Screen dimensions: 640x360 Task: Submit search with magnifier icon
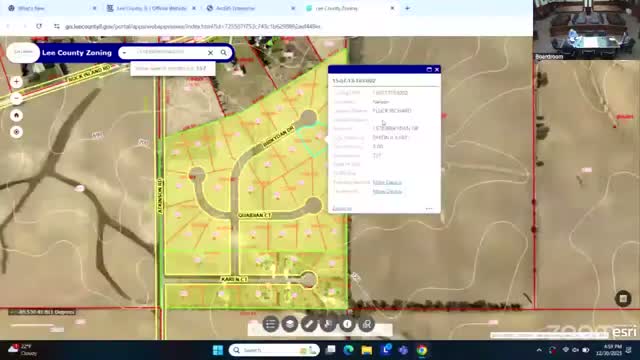coord(224,53)
